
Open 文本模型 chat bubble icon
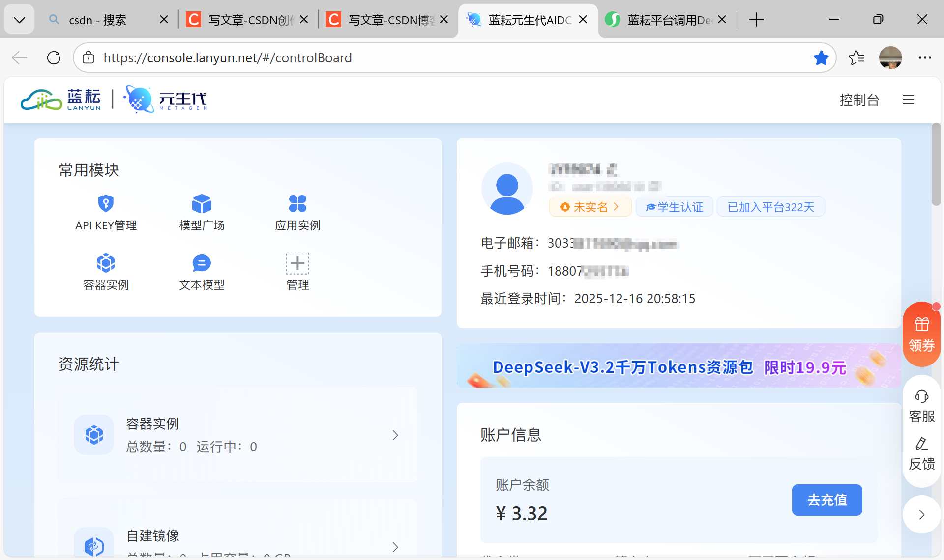tap(202, 263)
